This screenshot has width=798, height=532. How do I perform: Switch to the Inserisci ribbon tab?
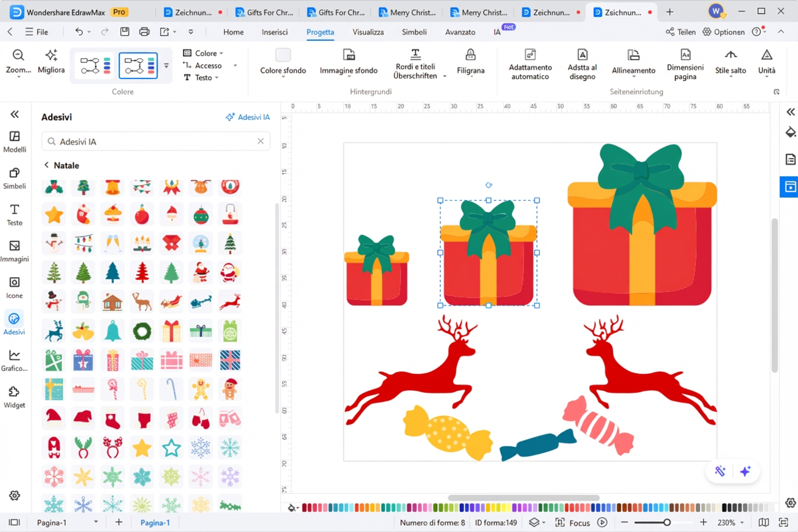pos(274,32)
